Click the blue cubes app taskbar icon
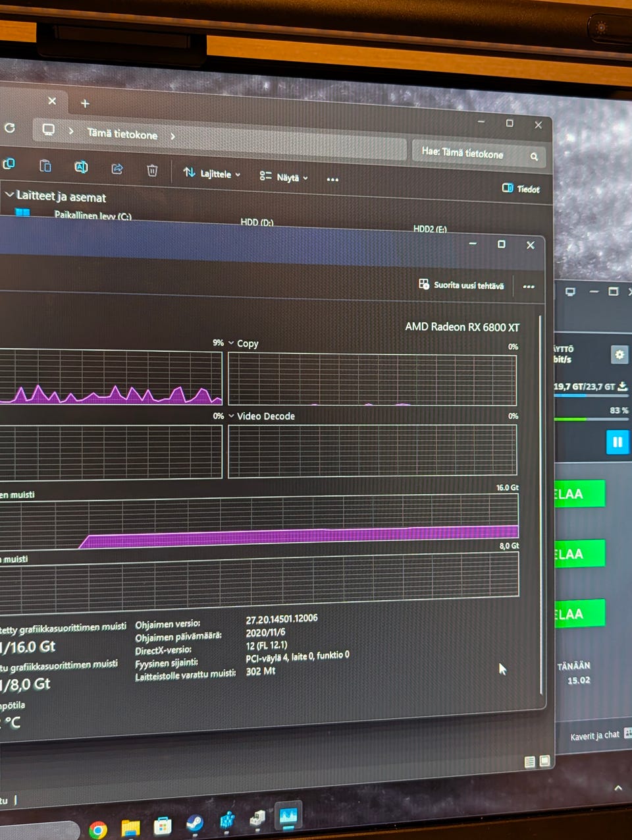 (226, 821)
